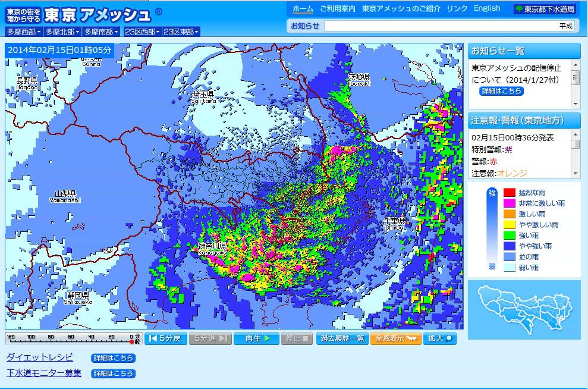Zoom the map with the 拡大 button
Viewport: 588px width, 389px height.
click(440, 338)
